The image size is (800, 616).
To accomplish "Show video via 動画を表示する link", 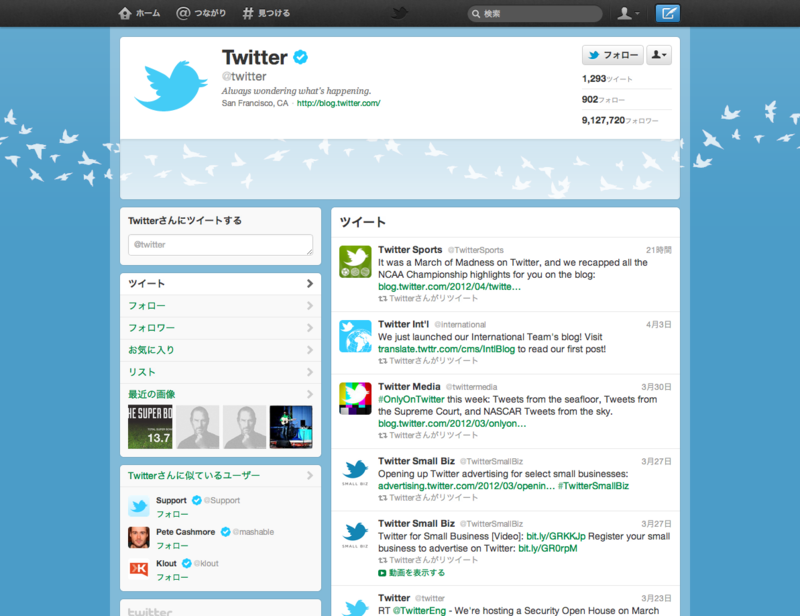I will point(412,573).
